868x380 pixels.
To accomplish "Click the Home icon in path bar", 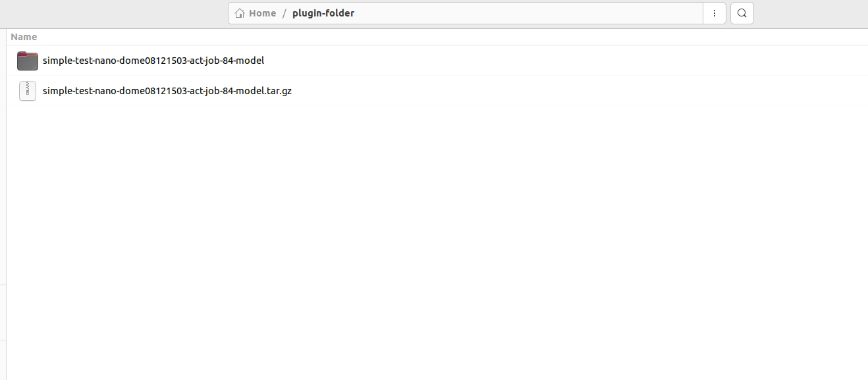I will point(240,13).
